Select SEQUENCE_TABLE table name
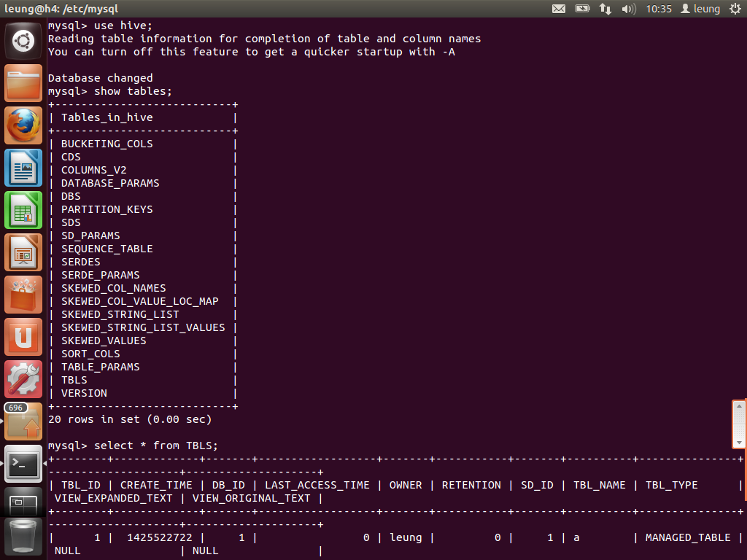747x560 pixels. [107, 249]
